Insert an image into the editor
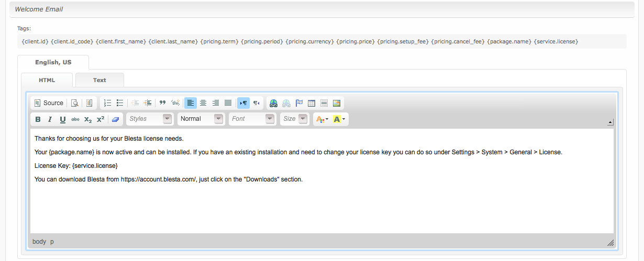The height and width of the screenshot is (261, 644). (337, 103)
